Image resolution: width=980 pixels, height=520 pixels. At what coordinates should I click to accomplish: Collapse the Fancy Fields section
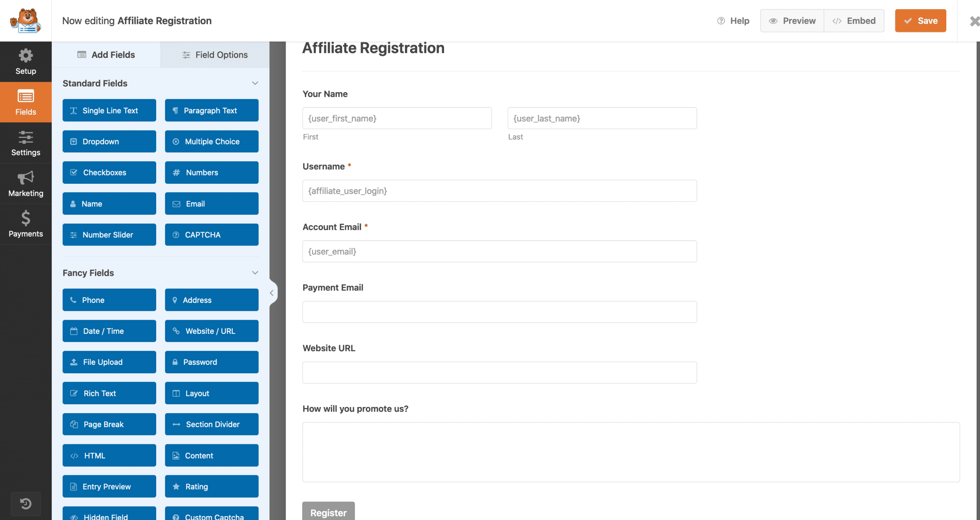tap(255, 273)
